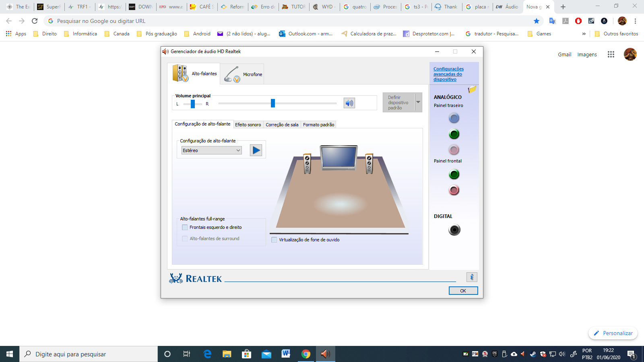This screenshot has height=362, width=644.
Task: Click the yellow connector settings folder icon
Action: click(472, 89)
